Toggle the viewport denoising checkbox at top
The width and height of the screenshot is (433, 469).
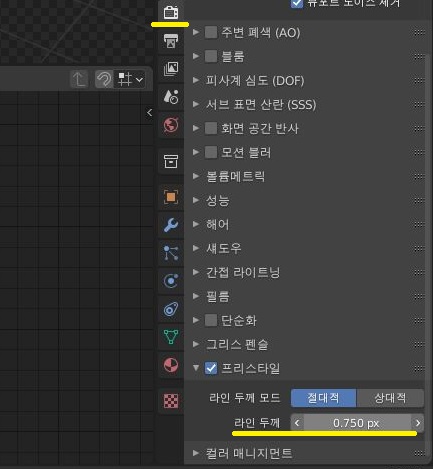(297, 3)
